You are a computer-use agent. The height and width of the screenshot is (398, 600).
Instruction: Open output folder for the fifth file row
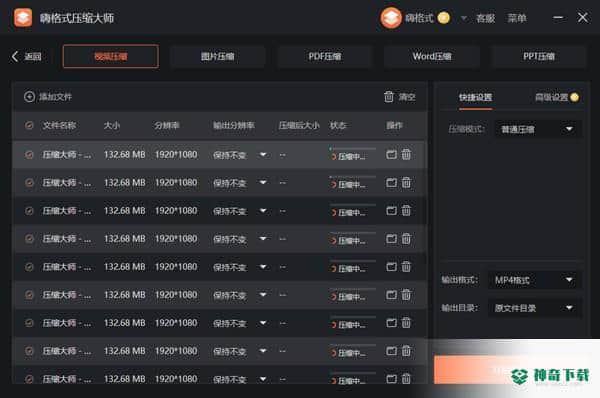(391, 267)
